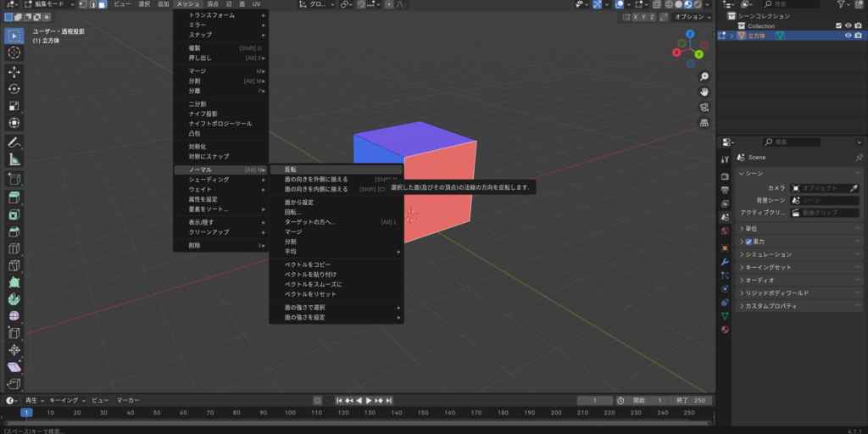
Task: Open the Tool properties tab
Action: pyautogui.click(x=726, y=159)
